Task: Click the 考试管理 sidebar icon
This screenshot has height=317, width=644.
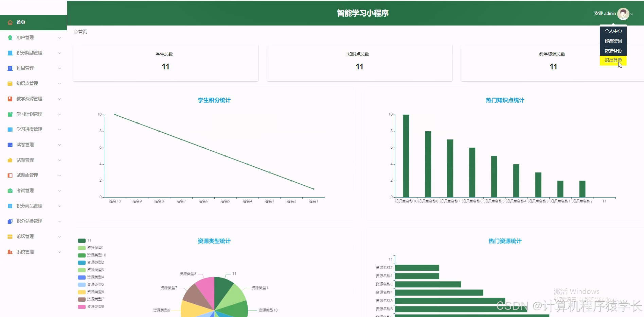Action: click(10, 190)
